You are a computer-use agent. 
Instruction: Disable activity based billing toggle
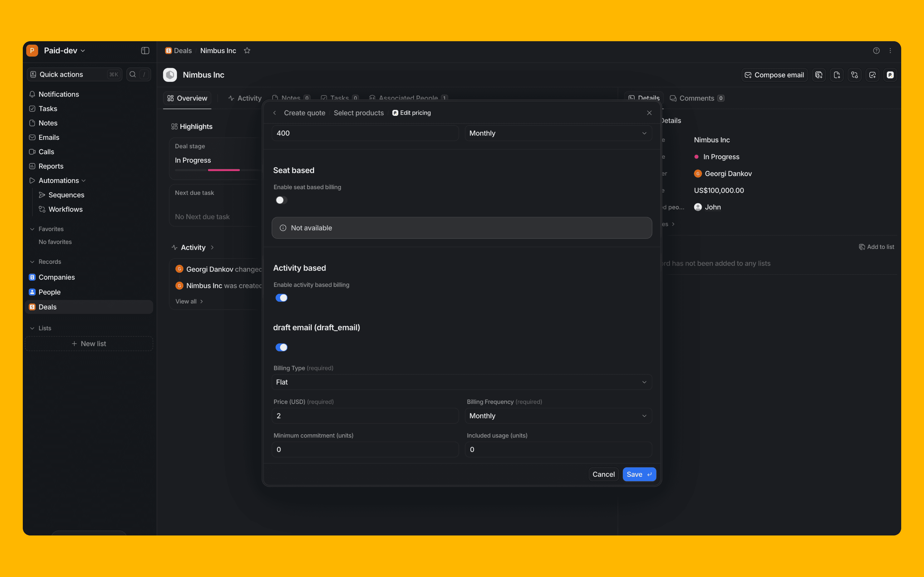[281, 298]
